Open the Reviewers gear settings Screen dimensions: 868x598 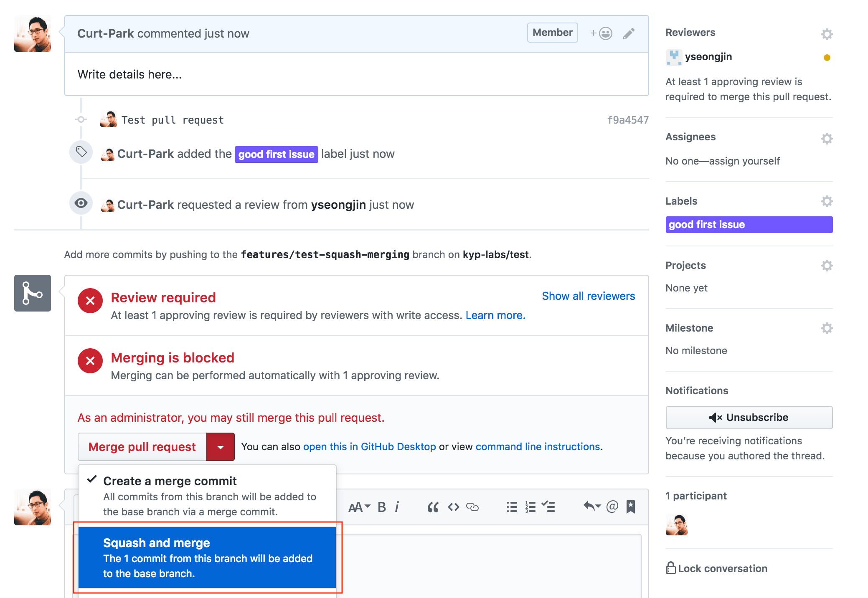(827, 34)
